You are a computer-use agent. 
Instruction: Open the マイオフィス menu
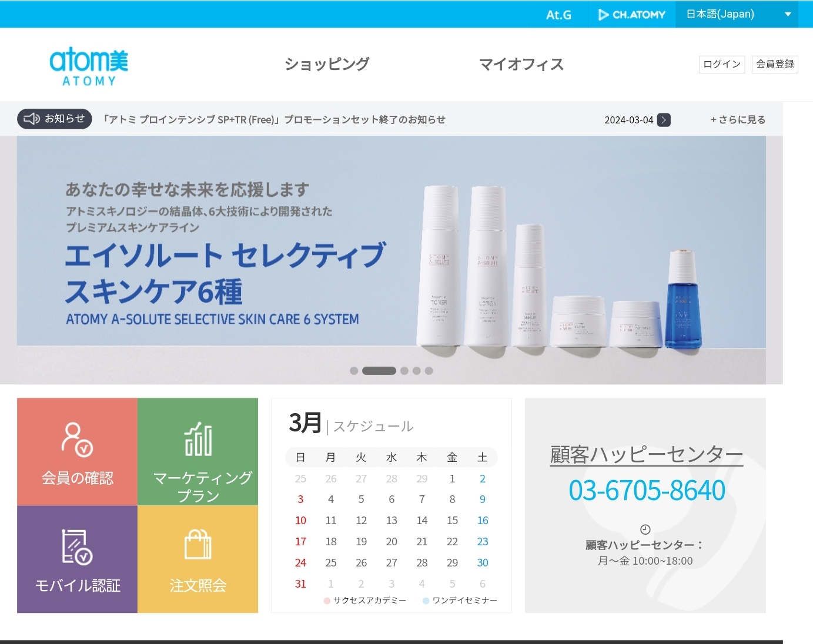pyautogui.click(x=521, y=64)
